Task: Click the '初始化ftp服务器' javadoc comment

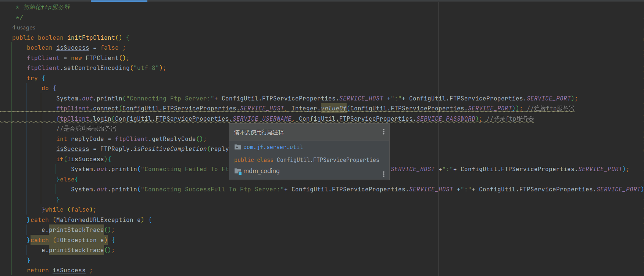Action: [47, 7]
